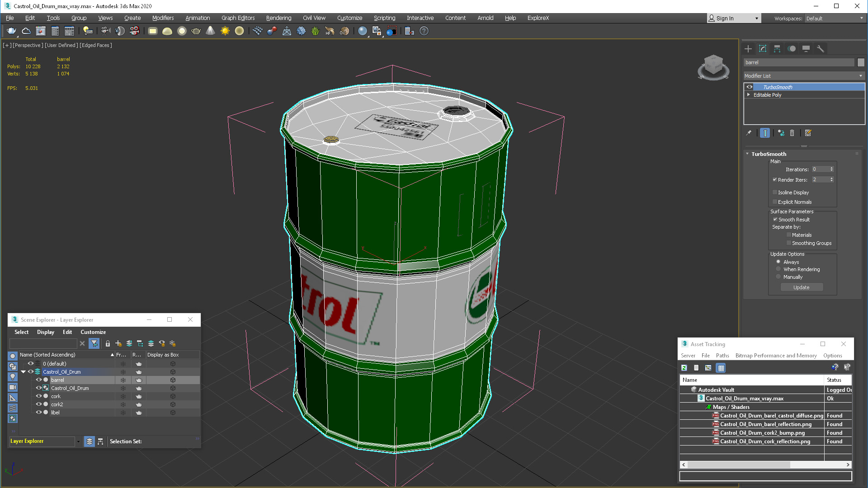Open the Utilities wrench tab in command panel
The image size is (868, 488).
(x=821, y=49)
